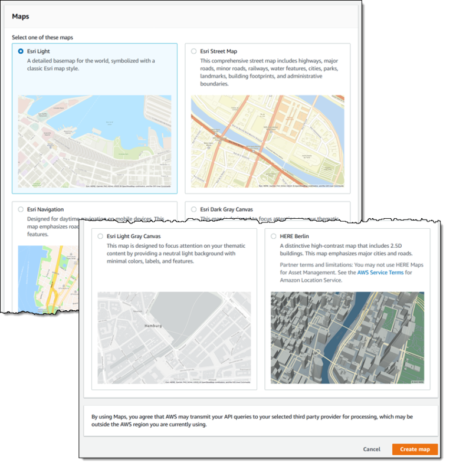Choose the Esri Dark Gray Canvas option
Image resolution: width=453 pixels, height=476 pixels.
click(193, 209)
